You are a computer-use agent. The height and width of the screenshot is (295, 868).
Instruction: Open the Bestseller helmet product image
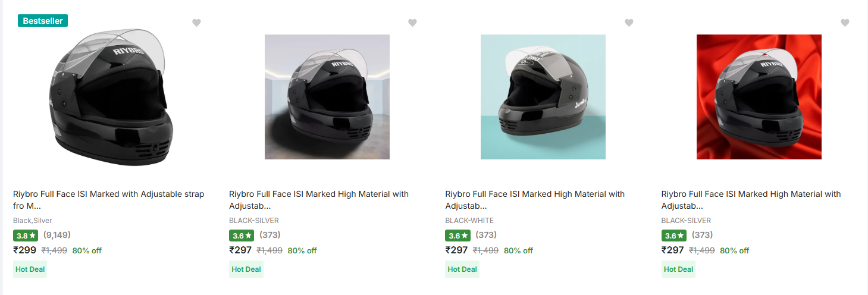pos(111,98)
